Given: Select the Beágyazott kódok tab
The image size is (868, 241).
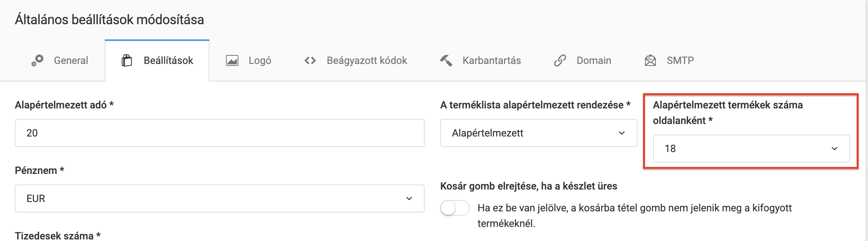Looking at the screenshot, I should coord(367,60).
